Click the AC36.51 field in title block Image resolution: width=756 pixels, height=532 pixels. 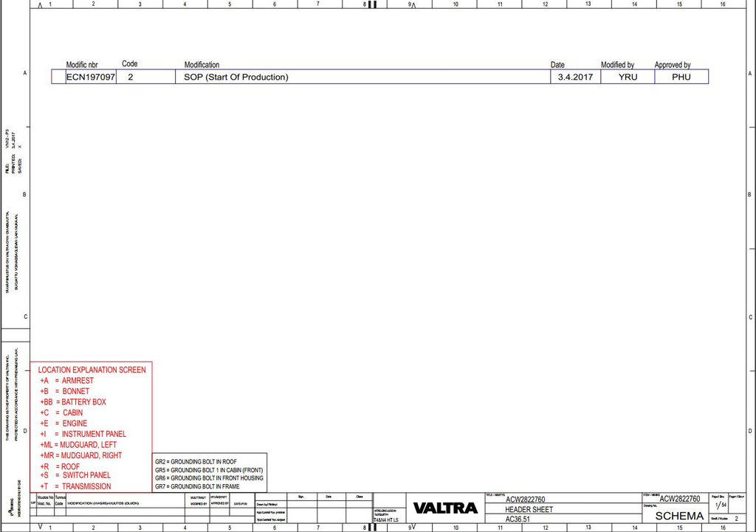coord(518,519)
